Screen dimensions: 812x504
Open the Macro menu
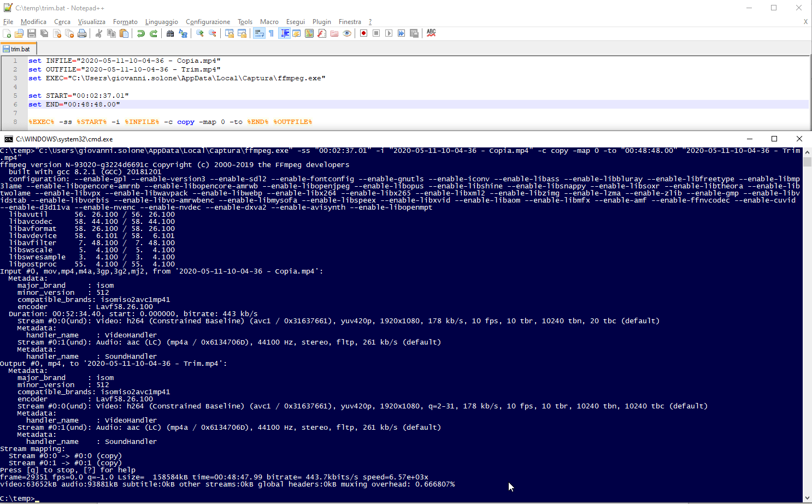(269, 22)
